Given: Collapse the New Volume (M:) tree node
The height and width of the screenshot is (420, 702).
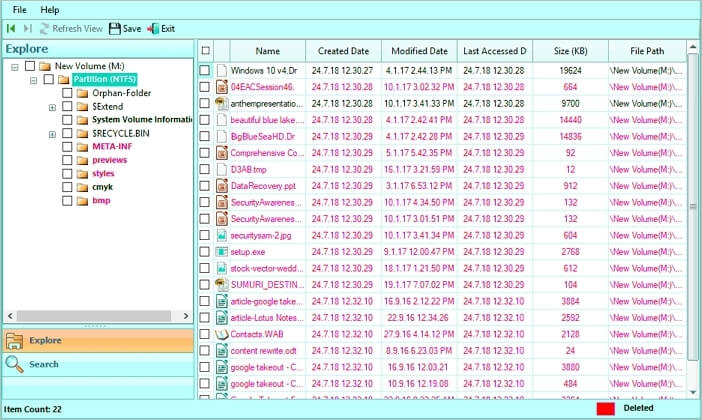Looking at the screenshot, I should (x=15, y=66).
